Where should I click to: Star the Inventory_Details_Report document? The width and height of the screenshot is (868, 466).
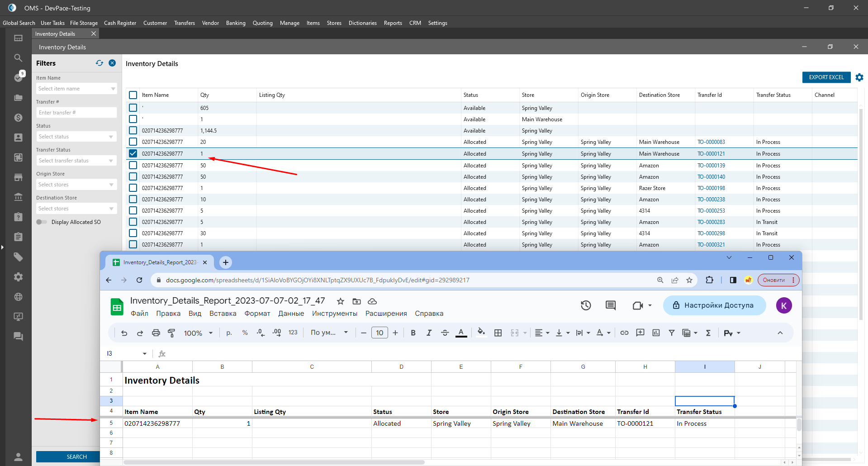coord(341,301)
